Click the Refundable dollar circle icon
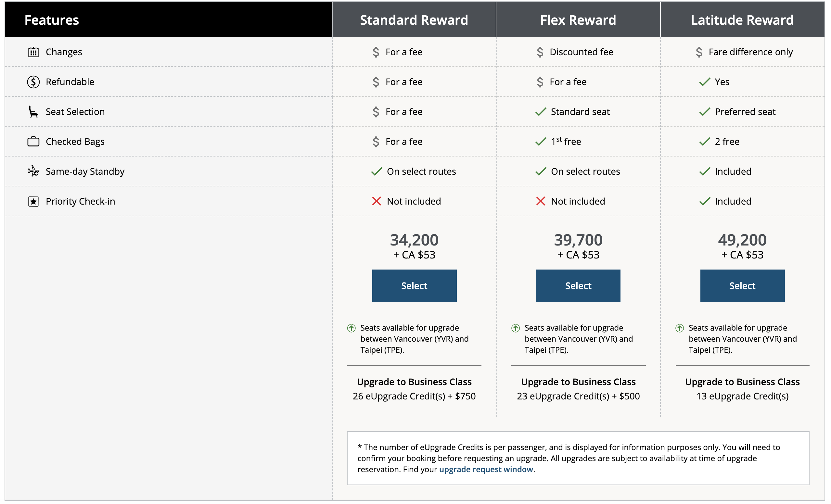Image resolution: width=831 pixels, height=504 pixels. [x=33, y=82]
